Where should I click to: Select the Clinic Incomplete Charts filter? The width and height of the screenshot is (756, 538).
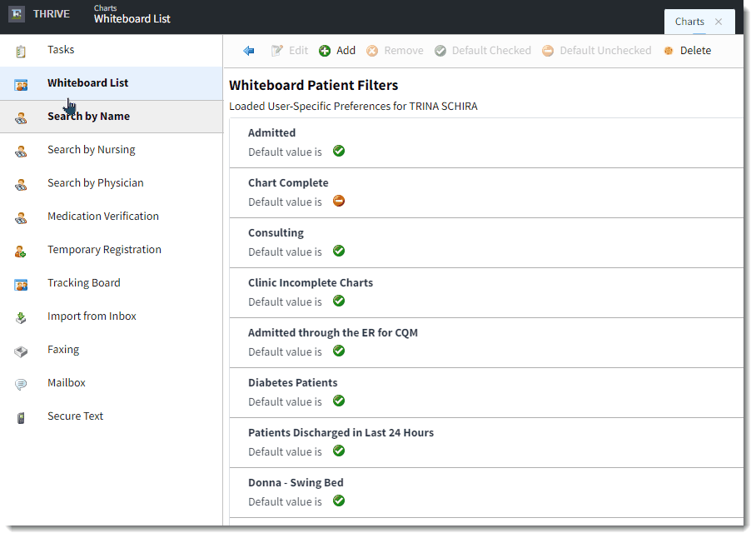486,292
